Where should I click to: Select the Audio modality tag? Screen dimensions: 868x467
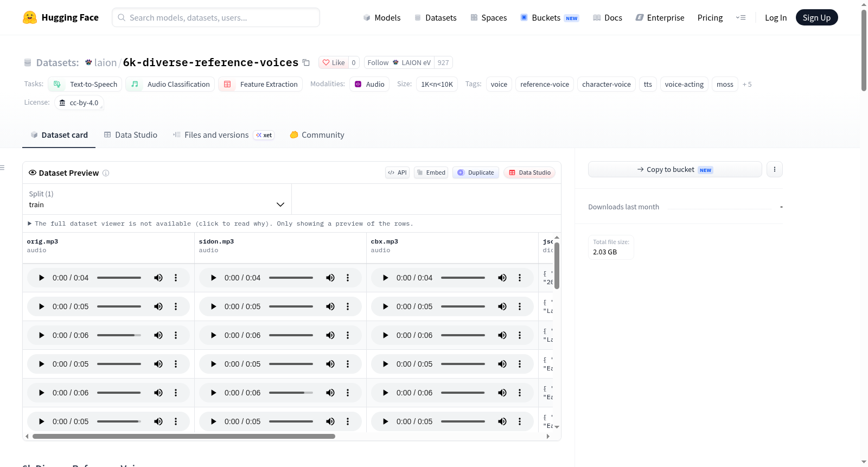pos(369,84)
